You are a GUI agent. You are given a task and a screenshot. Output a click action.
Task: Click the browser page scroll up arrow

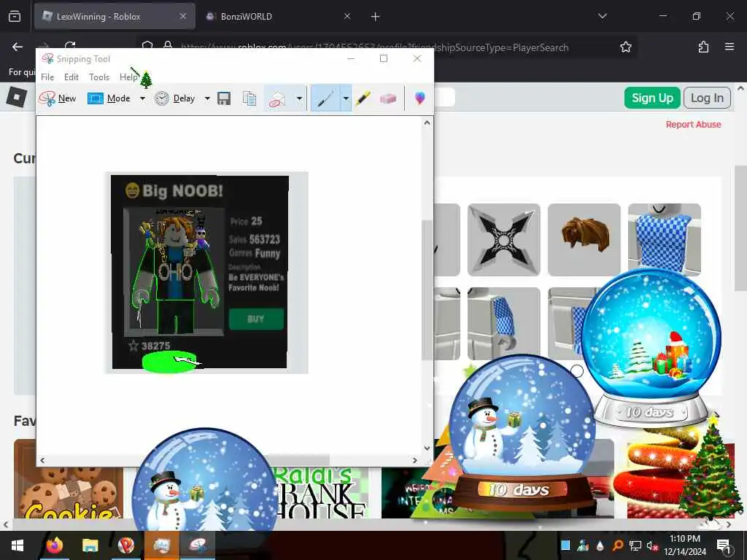[741, 88]
